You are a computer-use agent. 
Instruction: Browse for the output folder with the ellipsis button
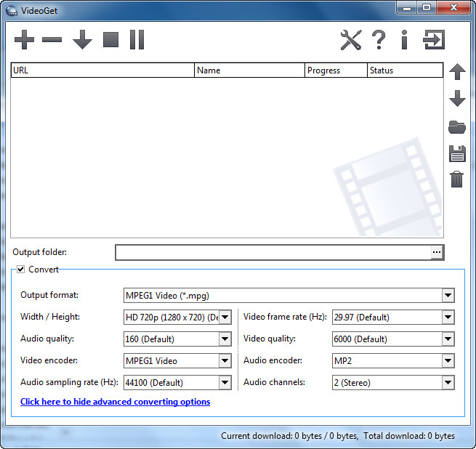click(x=437, y=252)
